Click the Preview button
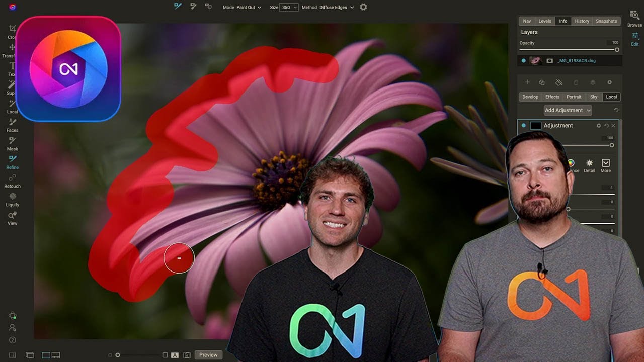This screenshot has height=362, width=644. 208,355
